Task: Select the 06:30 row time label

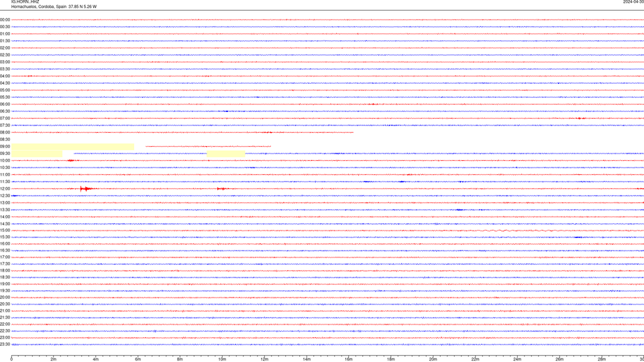Action: point(5,111)
